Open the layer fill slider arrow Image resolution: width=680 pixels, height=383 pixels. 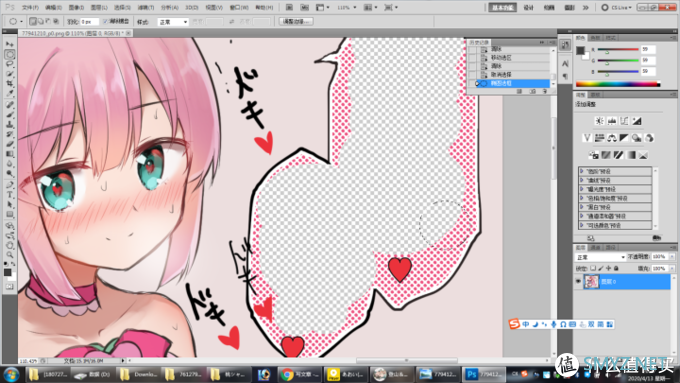point(672,268)
